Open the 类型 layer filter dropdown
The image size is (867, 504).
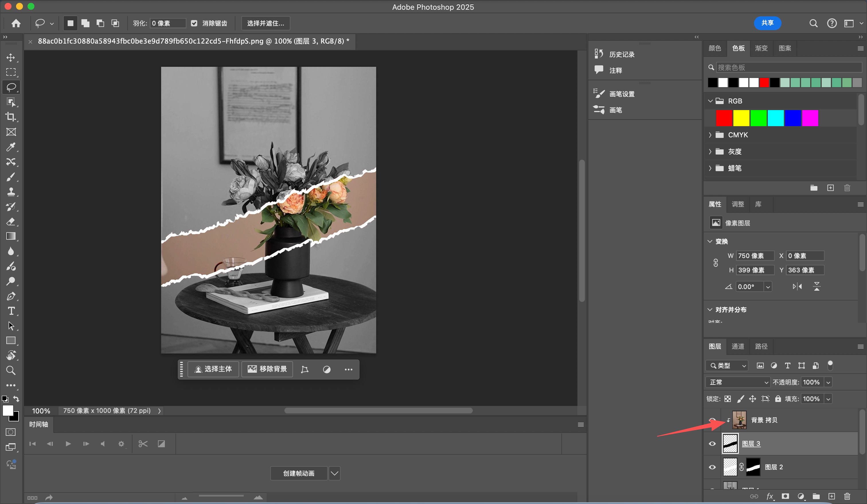727,365
